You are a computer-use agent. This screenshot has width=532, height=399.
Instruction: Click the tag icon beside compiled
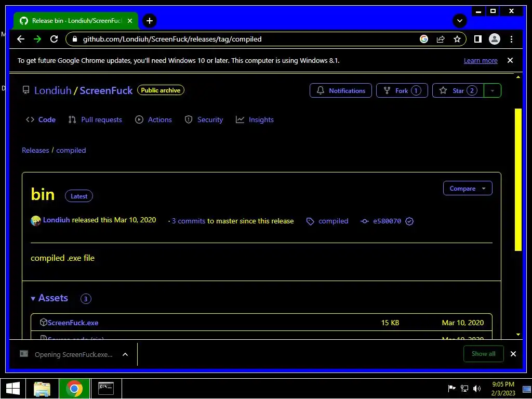pos(310,221)
